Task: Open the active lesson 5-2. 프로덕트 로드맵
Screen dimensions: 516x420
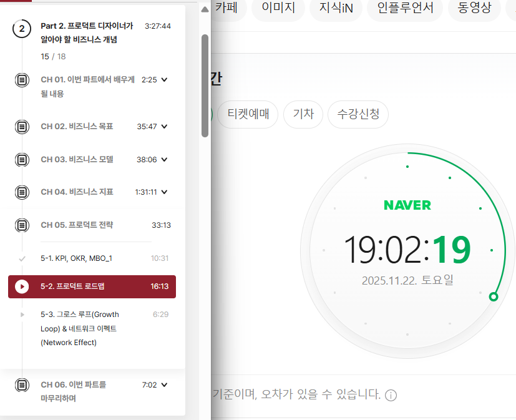Action: pyautogui.click(x=92, y=286)
